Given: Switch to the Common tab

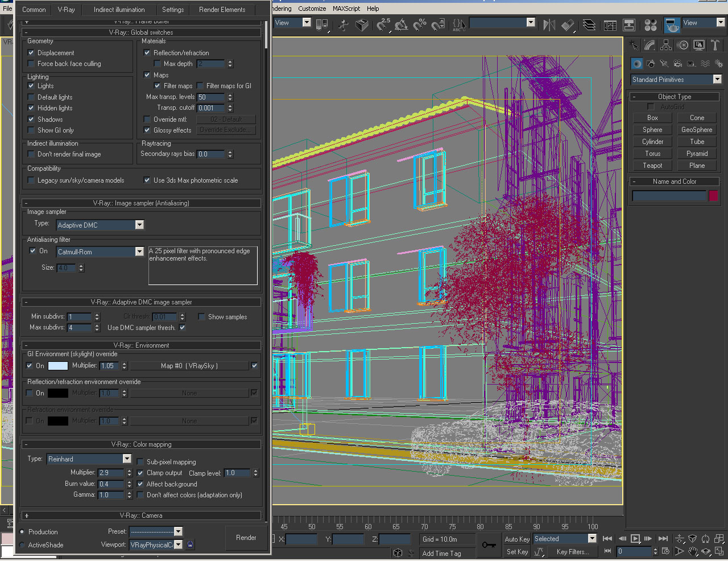Looking at the screenshot, I should tap(34, 10).
